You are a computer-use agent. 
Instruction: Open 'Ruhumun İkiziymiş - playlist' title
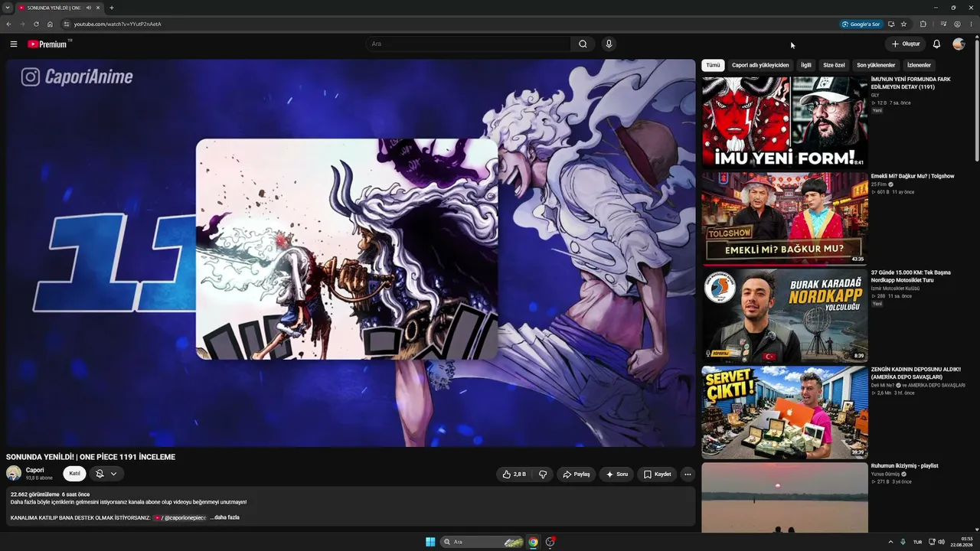pyautogui.click(x=904, y=465)
